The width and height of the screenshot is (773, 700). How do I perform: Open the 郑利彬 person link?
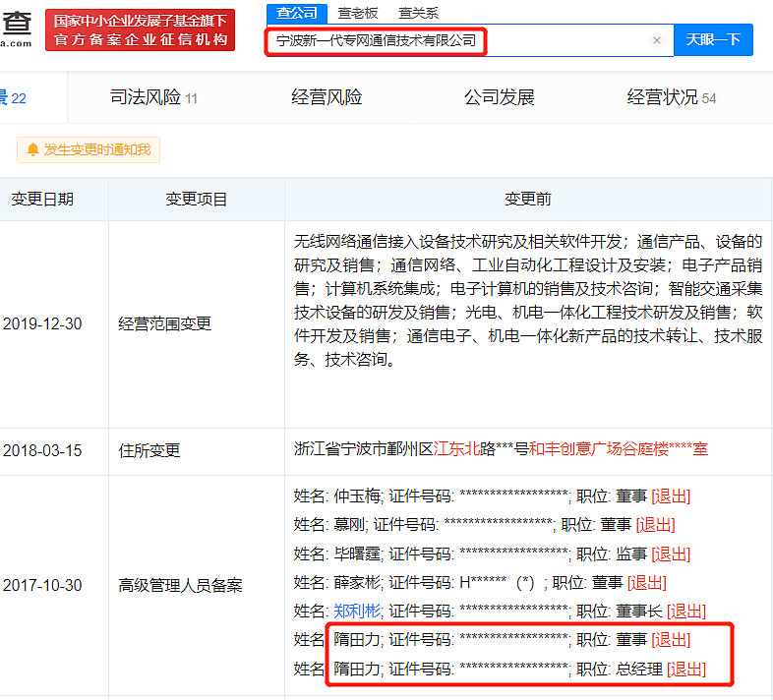coord(357,612)
